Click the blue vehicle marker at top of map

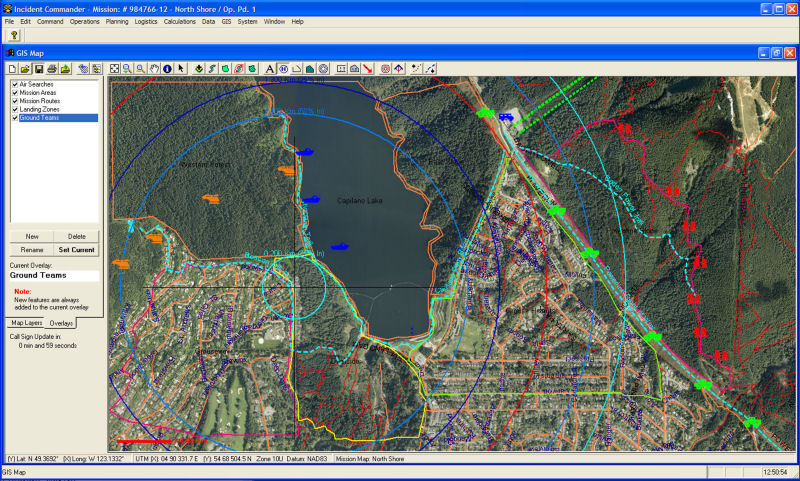point(506,117)
